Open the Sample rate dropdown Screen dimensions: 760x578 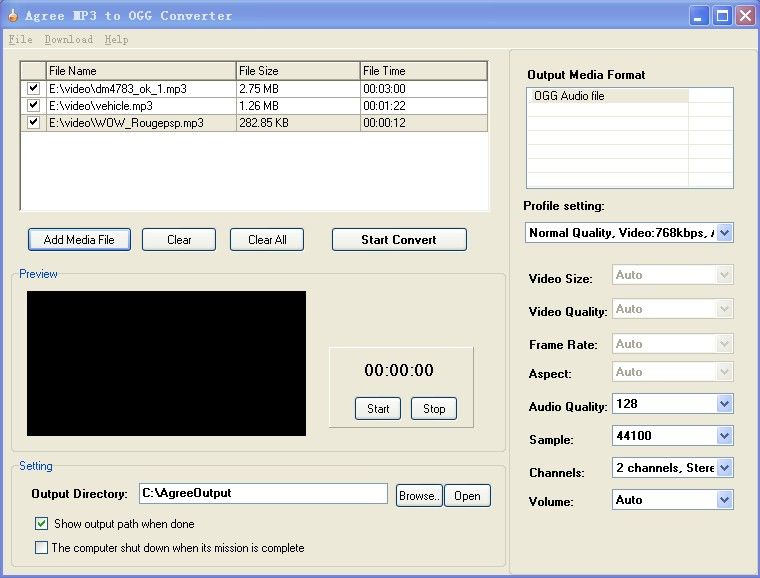725,436
